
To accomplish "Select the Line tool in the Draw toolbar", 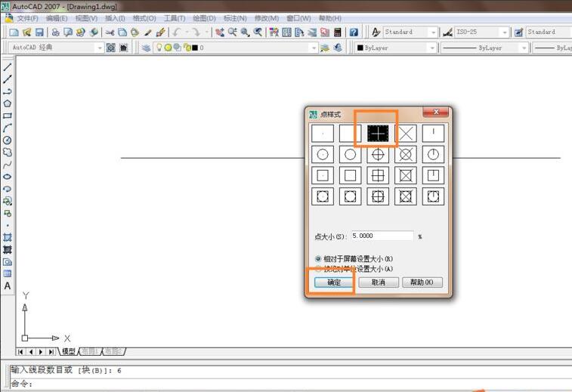I will point(8,67).
